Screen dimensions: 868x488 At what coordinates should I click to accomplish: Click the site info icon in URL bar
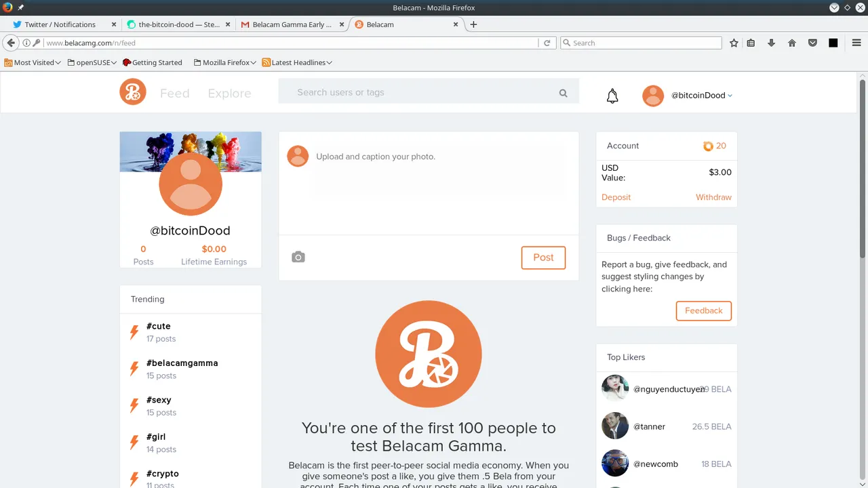(x=26, y=43)
